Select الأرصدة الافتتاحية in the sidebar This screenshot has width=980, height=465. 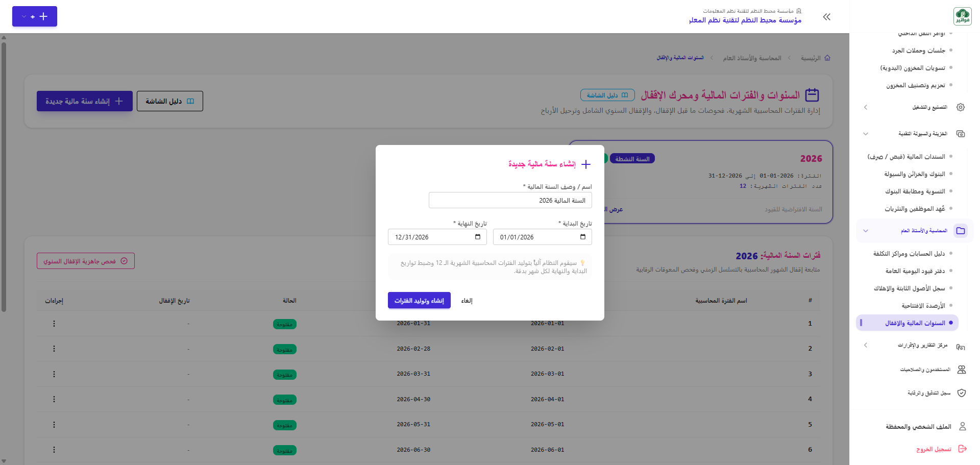pos(923,306)
